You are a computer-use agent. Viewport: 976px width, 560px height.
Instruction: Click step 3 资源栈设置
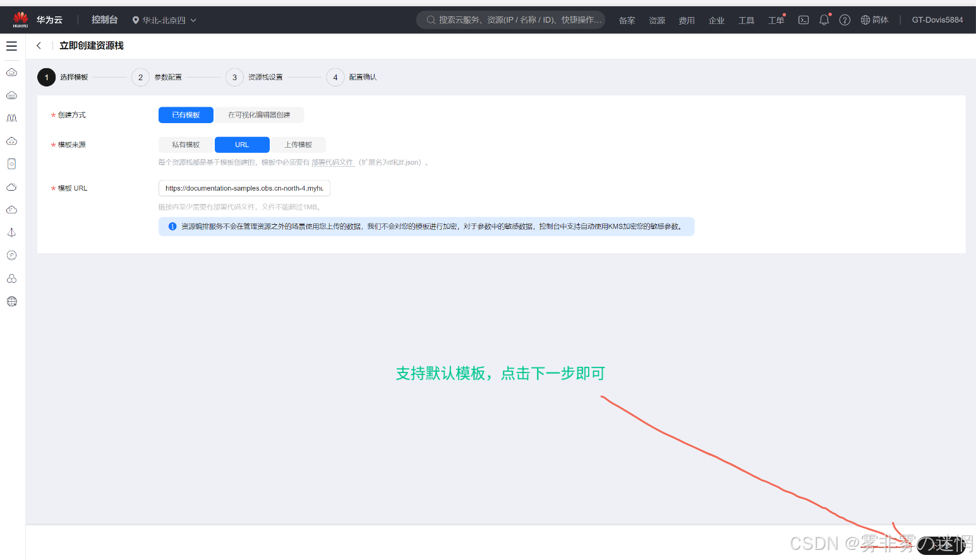pos(255,77)
